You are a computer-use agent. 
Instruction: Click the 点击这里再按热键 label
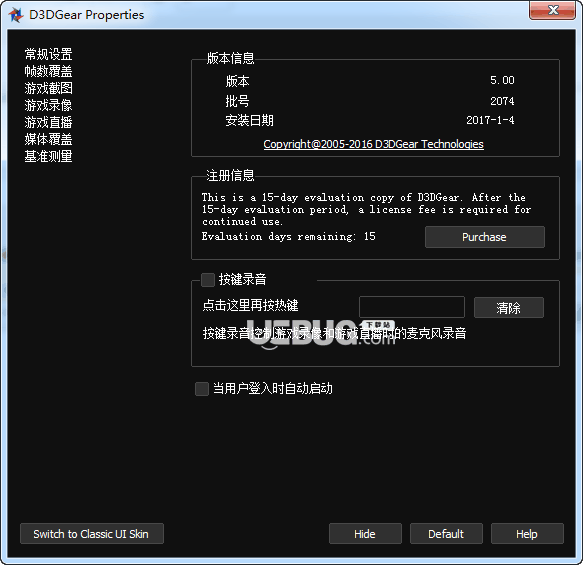(250, 305)
